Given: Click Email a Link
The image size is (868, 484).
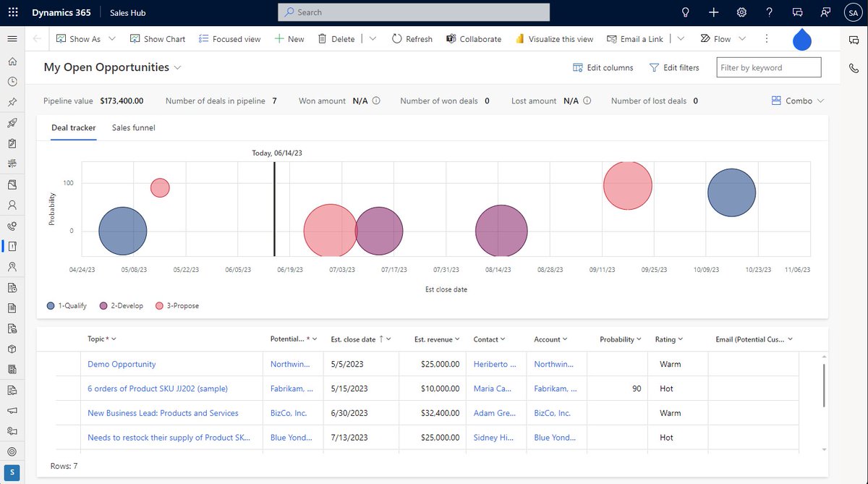Looking at the screenshot, I should click(635, 39).
